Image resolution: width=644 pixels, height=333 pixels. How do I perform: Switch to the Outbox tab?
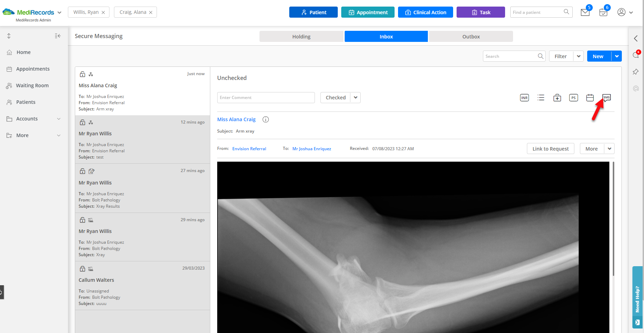[x=471, y=36]
